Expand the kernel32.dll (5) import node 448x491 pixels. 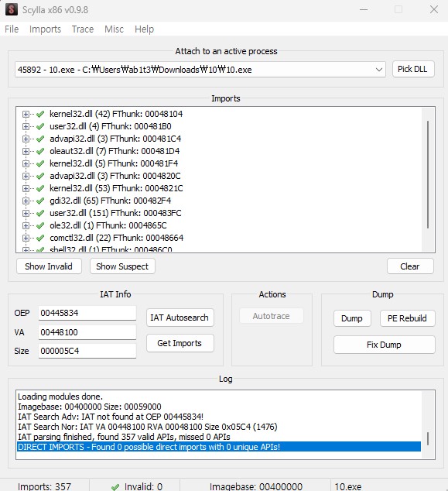(26, 163)
